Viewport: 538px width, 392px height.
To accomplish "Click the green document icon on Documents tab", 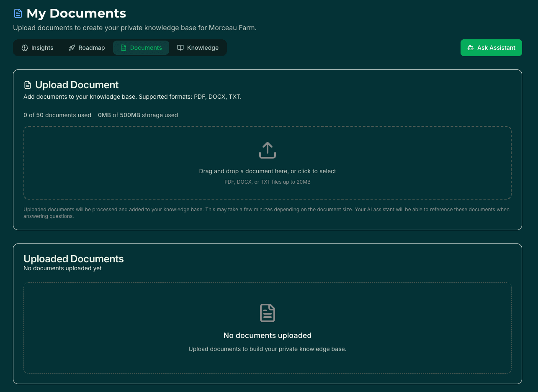I will pos(124,48).
